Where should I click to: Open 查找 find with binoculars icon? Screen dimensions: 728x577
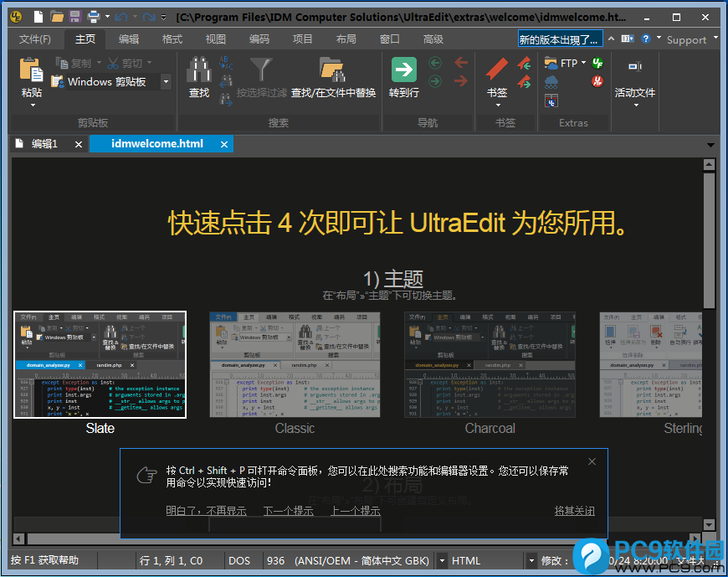199,70
